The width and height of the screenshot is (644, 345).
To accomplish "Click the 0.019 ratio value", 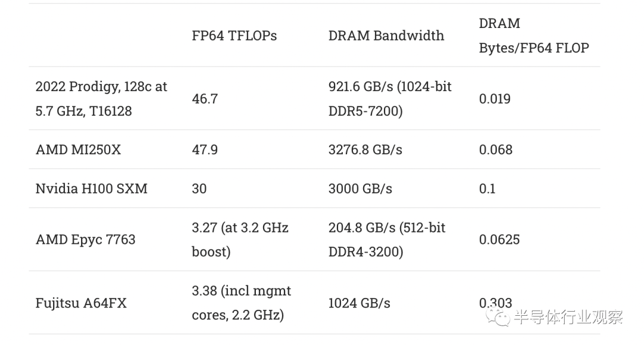I will pyautogui.click(x=494, y=99).
